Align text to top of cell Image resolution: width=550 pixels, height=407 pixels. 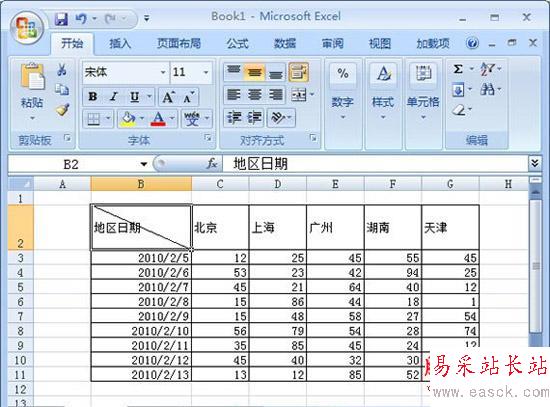(233, 72)
